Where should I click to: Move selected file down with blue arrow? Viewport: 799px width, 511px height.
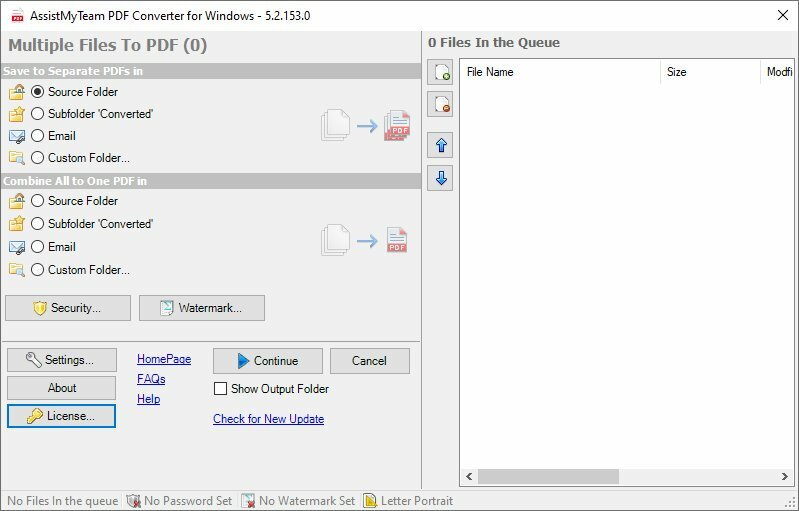pyautogui.click(x=440, y=179)
